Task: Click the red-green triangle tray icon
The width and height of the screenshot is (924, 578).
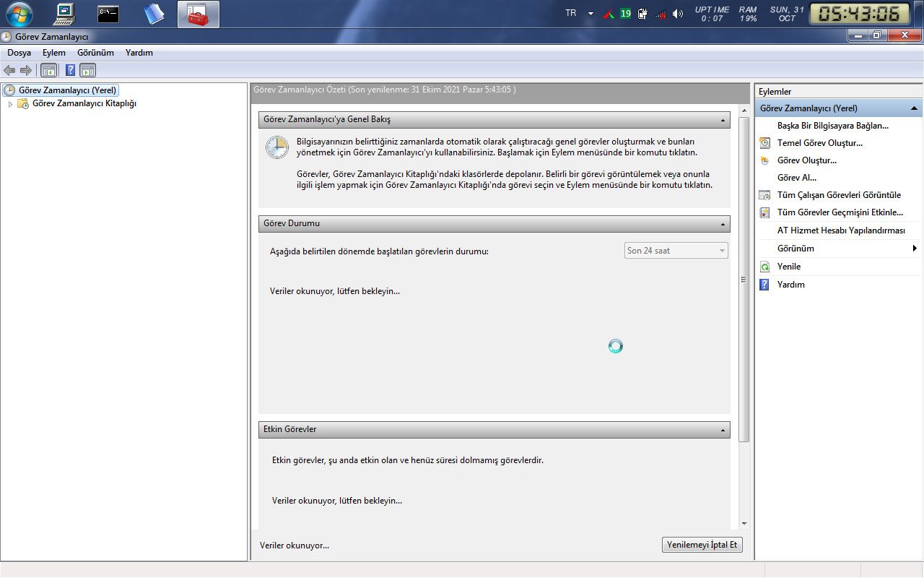Action: (x=609, y=14)
